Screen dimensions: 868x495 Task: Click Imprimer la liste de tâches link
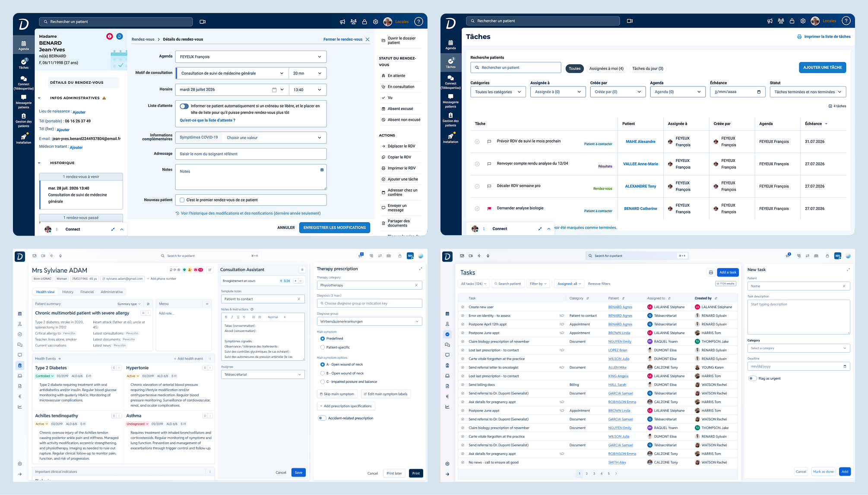click(x=824, y=37)
